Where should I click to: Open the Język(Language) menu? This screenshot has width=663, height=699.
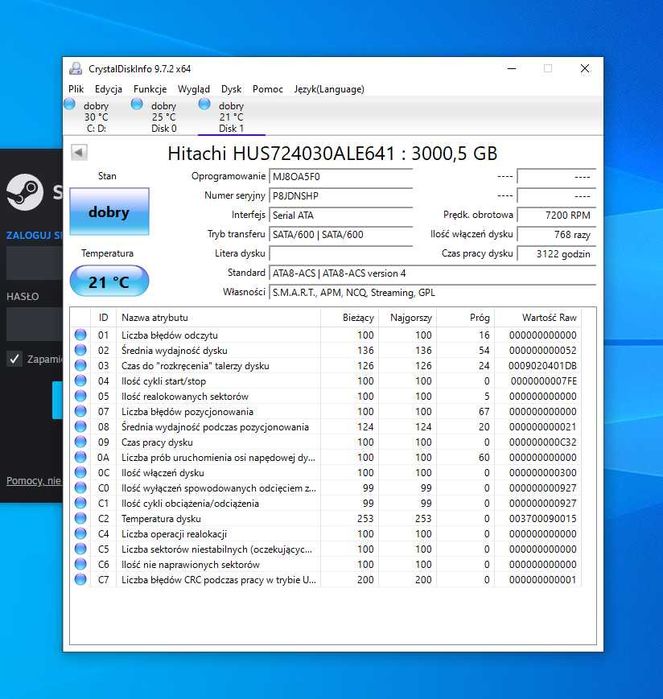(x=329, y=89)
